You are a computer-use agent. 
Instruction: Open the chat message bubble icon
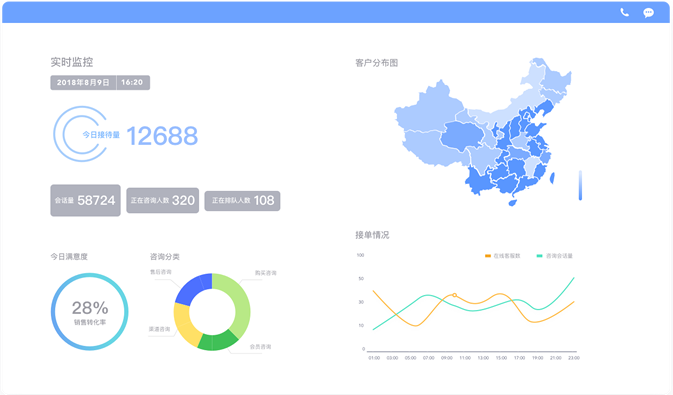click(648, 13)
